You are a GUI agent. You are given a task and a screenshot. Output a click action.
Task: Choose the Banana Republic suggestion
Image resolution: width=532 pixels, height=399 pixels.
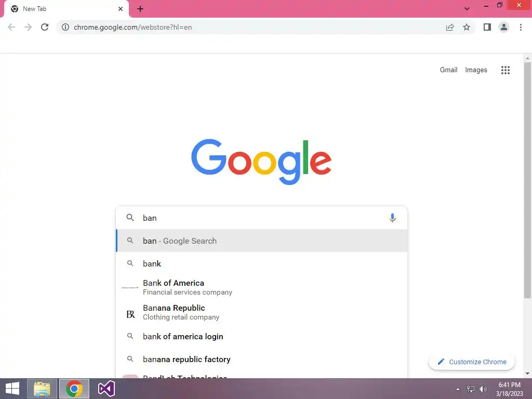coord(262,312)
